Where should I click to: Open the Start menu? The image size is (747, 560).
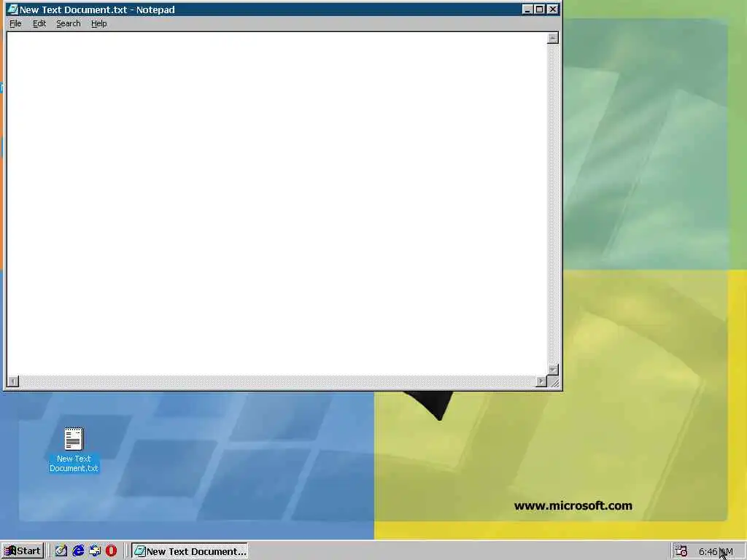[x=23, y=551]
